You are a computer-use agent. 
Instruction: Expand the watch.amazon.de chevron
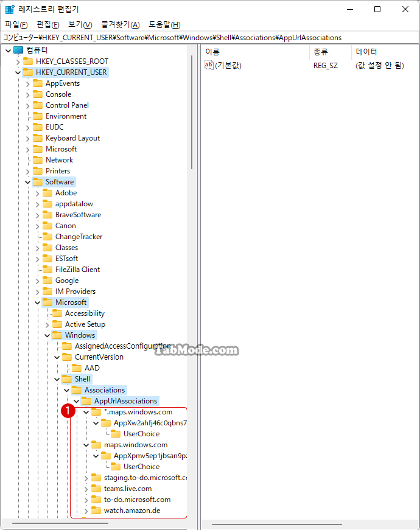86,511
